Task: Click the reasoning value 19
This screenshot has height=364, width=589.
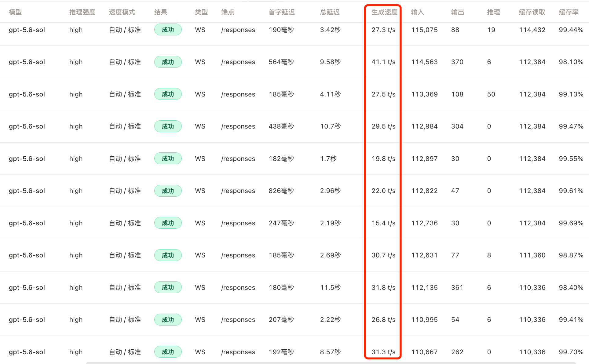Action: 491,30
